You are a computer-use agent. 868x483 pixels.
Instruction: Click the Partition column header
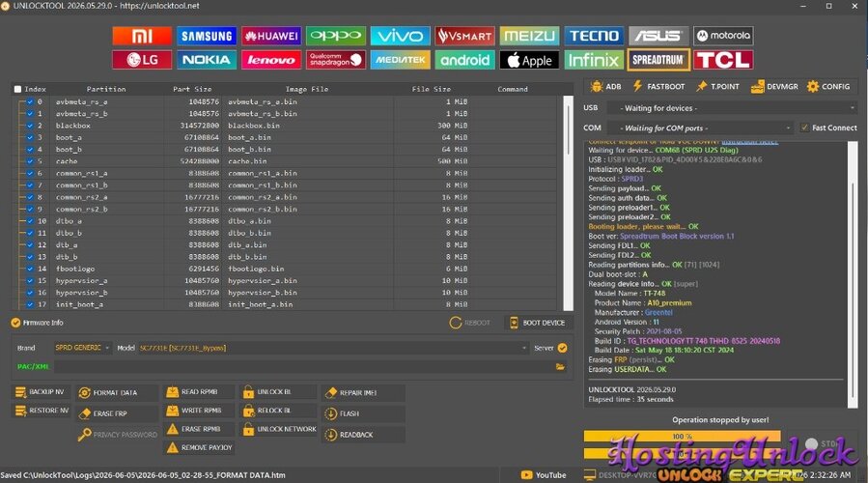(x=106, y=89)
